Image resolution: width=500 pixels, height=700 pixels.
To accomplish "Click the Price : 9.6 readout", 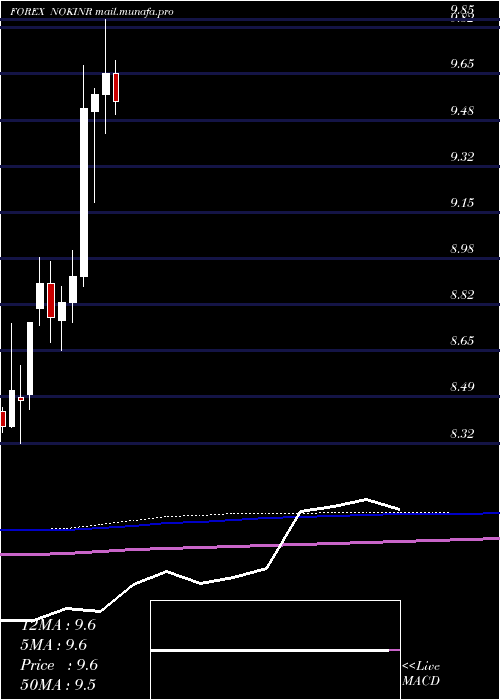I will click(x=59, y=665).
